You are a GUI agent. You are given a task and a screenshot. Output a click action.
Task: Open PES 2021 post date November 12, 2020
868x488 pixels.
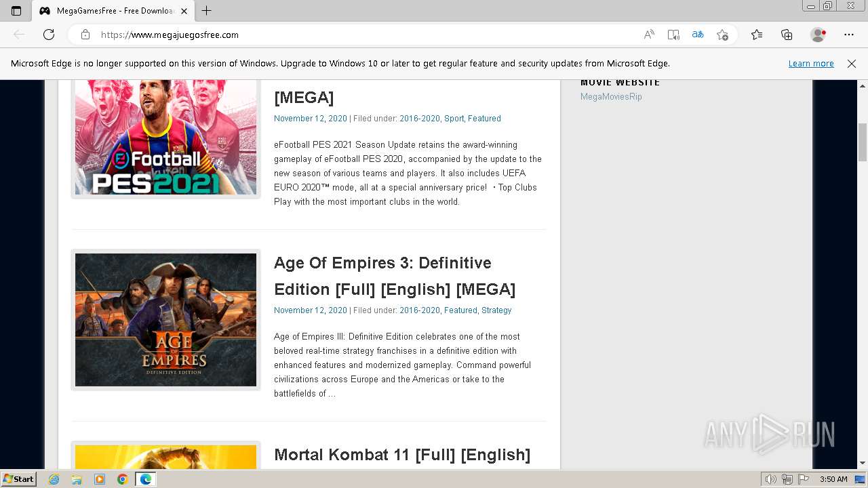310,119
